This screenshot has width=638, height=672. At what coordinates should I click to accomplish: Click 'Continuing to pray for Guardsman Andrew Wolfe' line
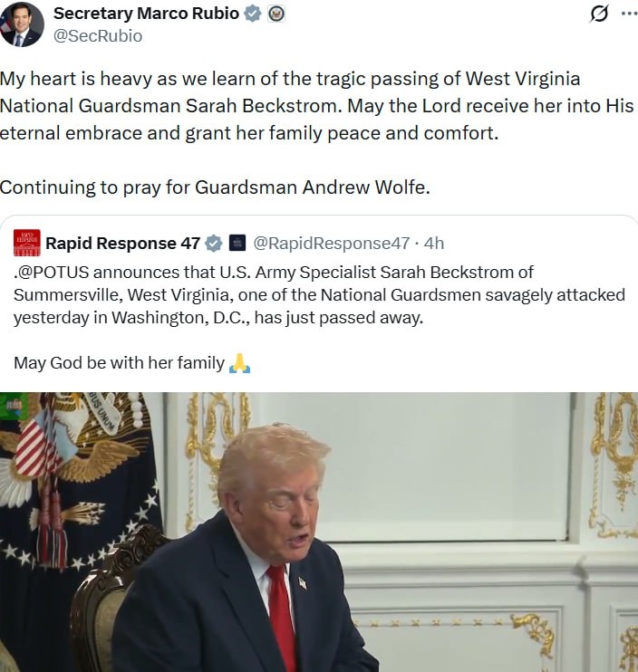[x=215, y=187]
